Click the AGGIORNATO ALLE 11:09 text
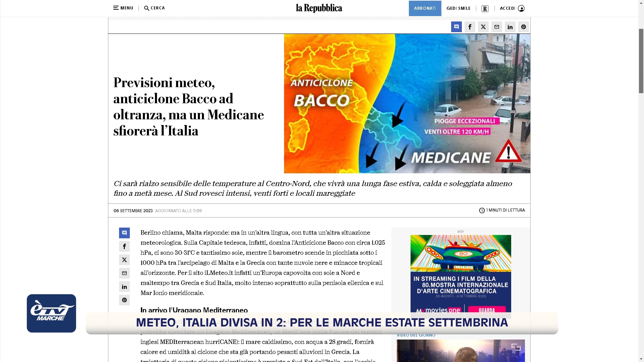This screenshot has height=362, width=644. click(178, 211)
